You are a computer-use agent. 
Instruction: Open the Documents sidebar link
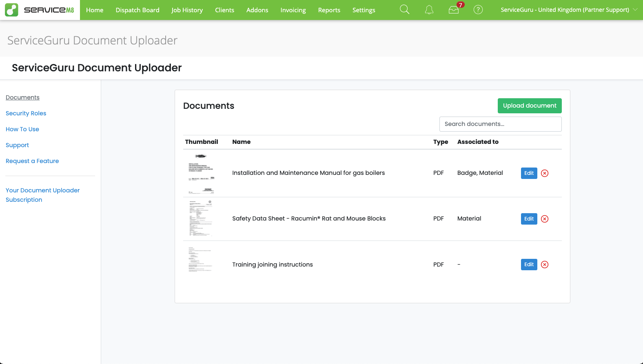[x=22, y=97]
